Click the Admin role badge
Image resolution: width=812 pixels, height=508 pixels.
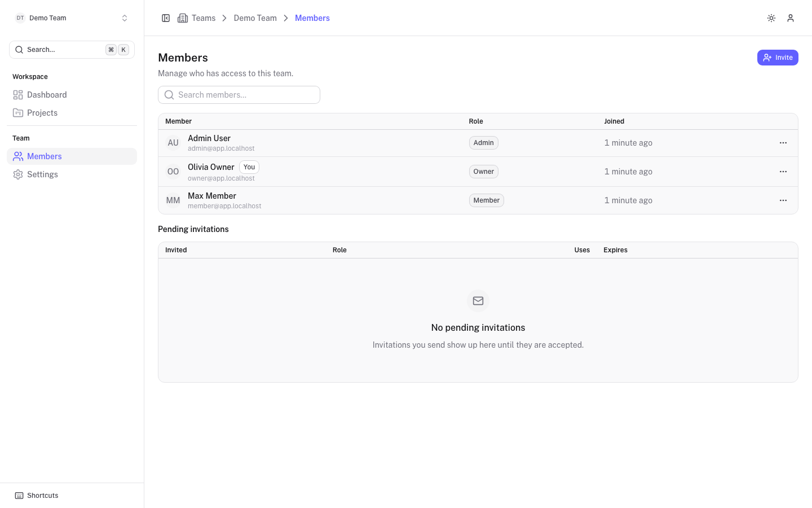484,143
